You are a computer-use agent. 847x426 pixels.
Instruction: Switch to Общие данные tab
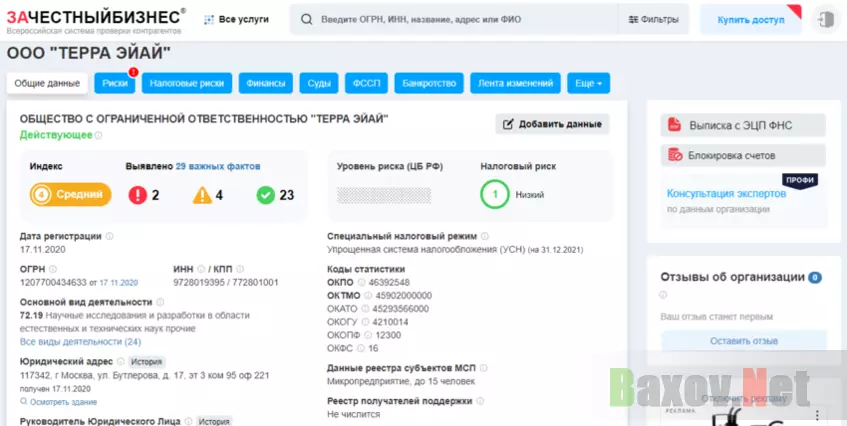pyautogui.click(x=47, y=83)
